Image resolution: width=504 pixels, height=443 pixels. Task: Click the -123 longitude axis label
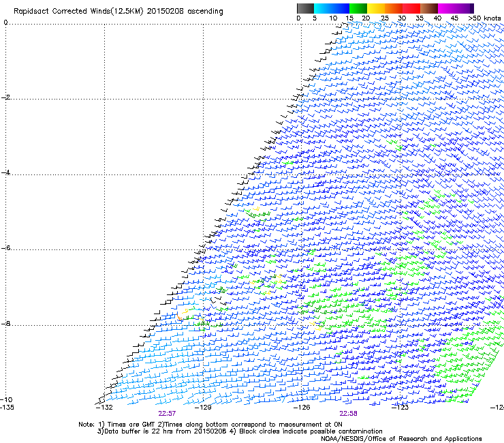click(x=400, y=408)
